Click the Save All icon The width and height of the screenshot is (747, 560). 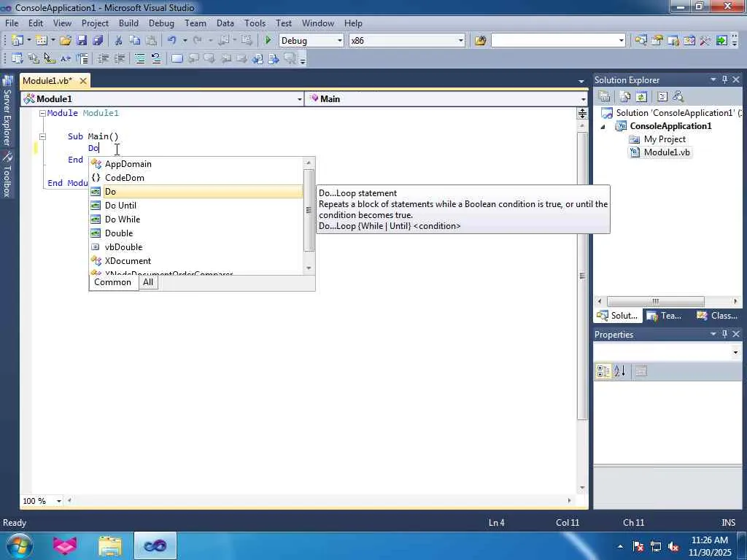tap(98, 41)
